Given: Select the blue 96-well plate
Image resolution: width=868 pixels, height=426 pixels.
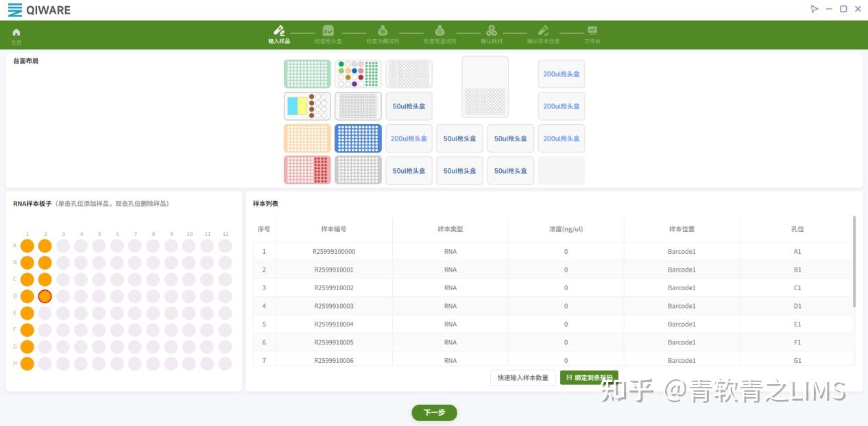Looking at the screenshot, I should [358, 139].
